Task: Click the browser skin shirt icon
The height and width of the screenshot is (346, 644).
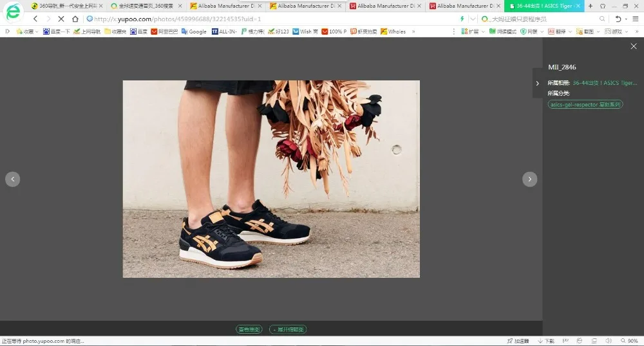Action: pyautogui.click(x=603, y=6)
